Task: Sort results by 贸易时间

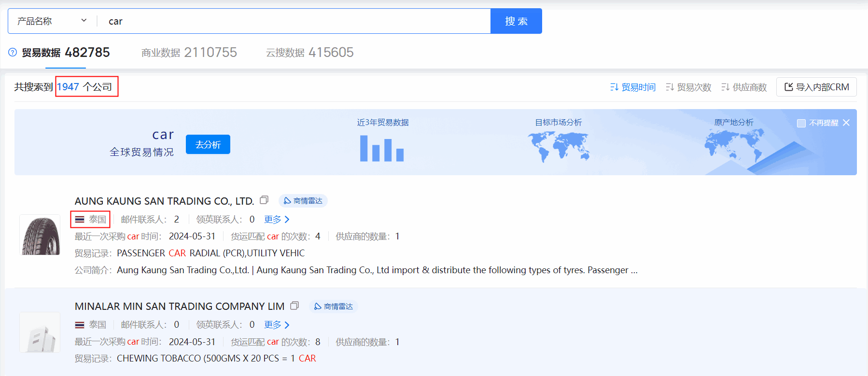Action: (633, 87)
